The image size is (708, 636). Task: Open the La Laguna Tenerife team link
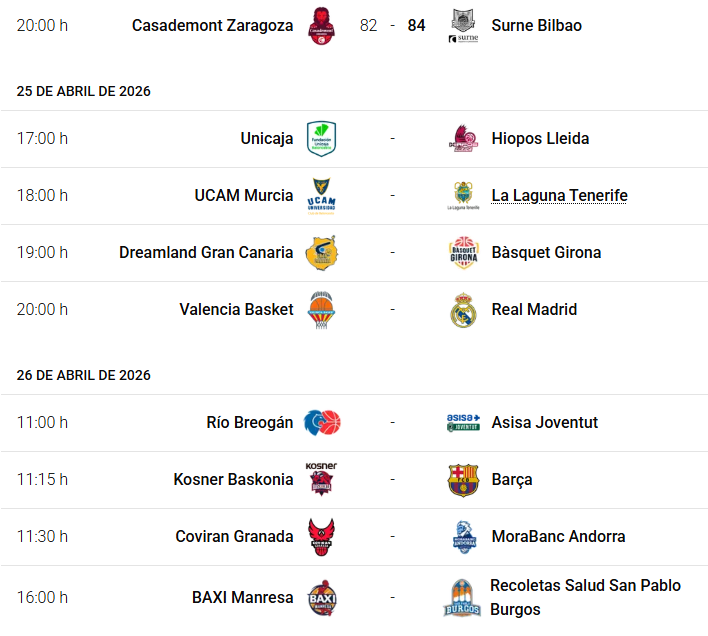(x=559, y=196)
